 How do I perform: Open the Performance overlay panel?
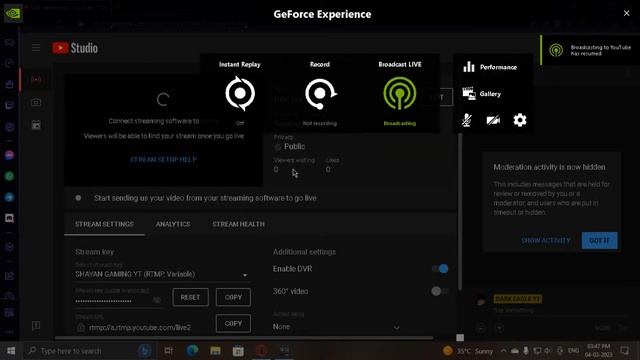(x=490, y=67)
